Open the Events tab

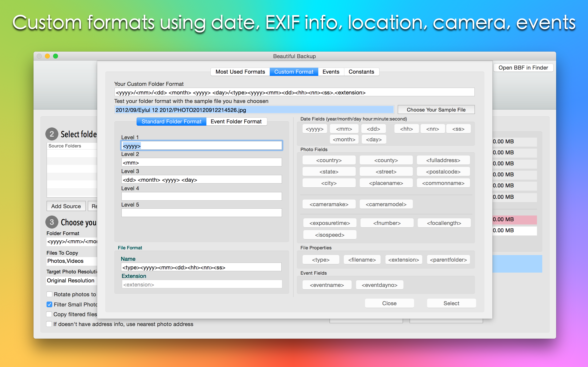point(331,72)
